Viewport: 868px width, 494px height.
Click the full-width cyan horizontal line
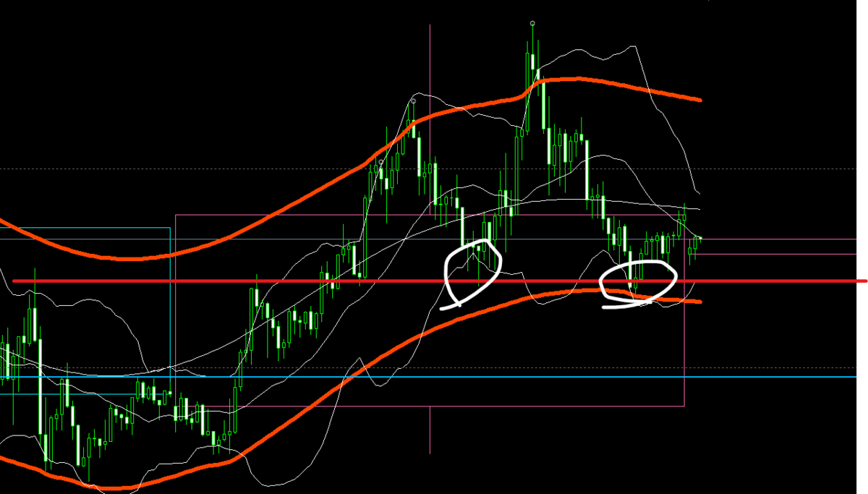click(434, 377)
